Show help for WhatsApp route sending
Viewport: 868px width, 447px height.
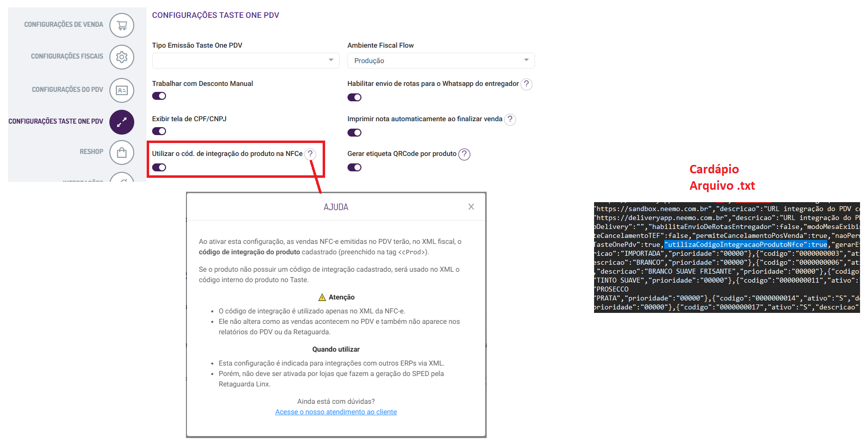(526, 84)
